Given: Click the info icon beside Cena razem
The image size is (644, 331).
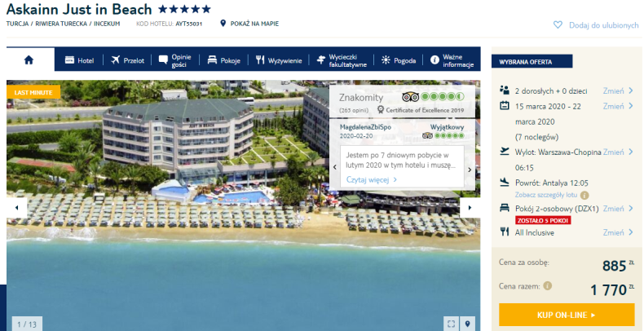Looking at the screenshot, I should coord(548,286).
